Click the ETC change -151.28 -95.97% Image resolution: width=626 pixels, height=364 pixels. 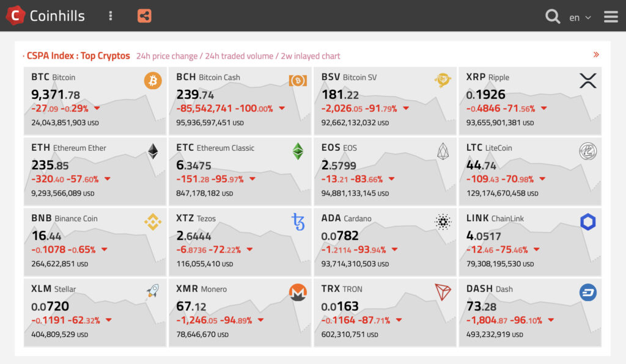(210, 179)
